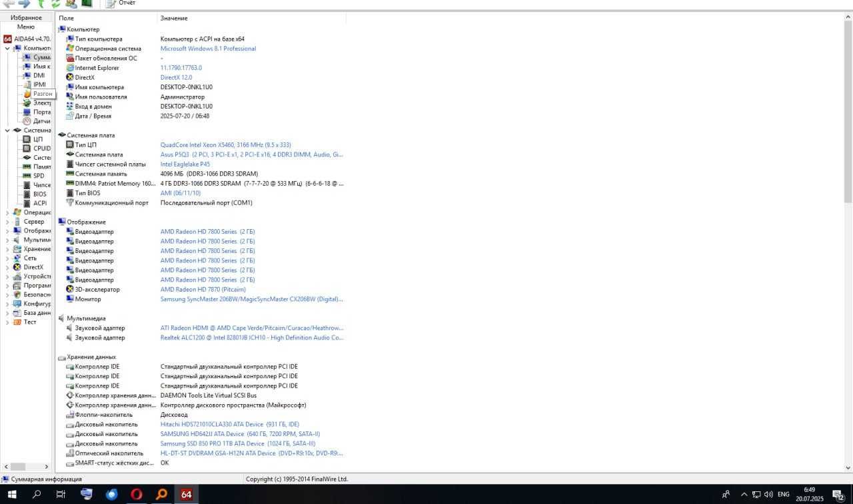Open Разгон (overclock) flame icon

pyautogui.click(x=27, y=94)
